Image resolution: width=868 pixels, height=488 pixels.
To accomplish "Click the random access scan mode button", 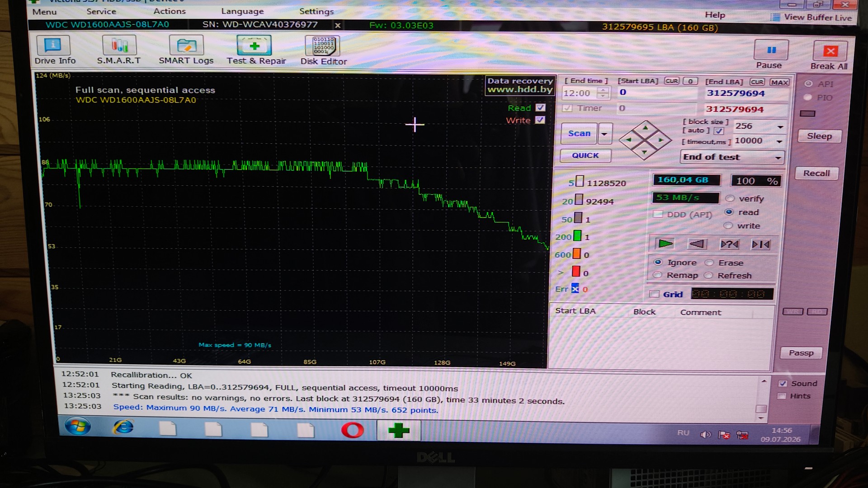I will pos(729,244).
